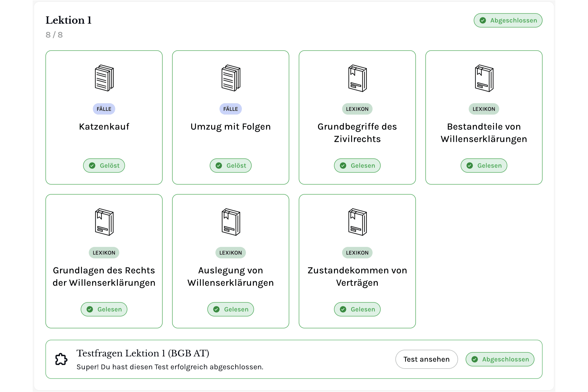This screenshot has width=588, height=392.
Task: Toggle Gelöst status on Katzenkauf card
Action: [x=104, y=165]
